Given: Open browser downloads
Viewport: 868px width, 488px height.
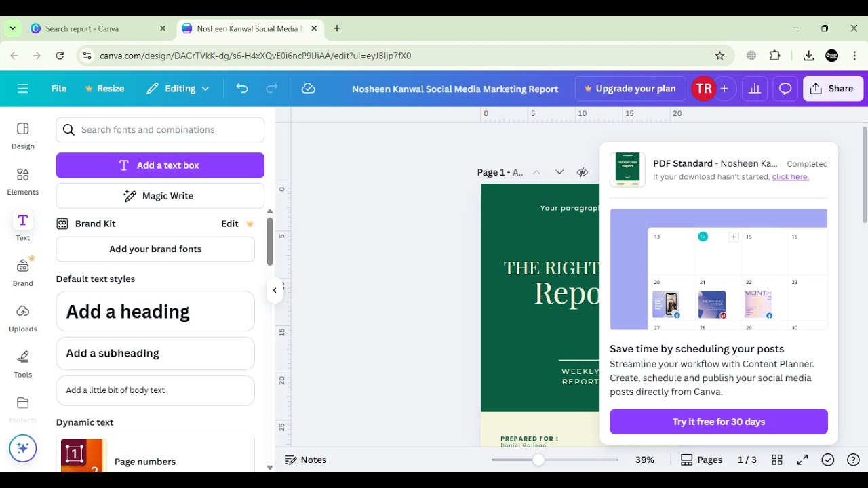Looking at the screenshot, I should 808,56.
